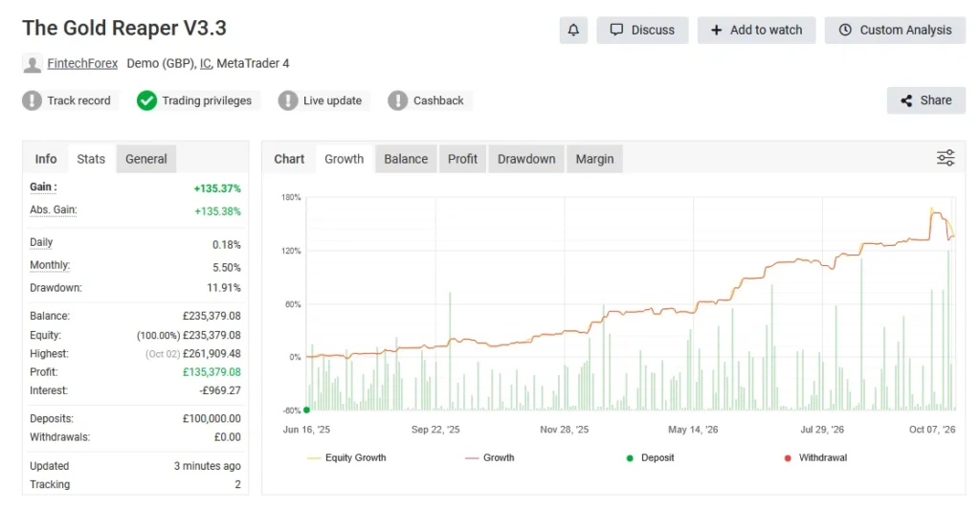
Task: Select the Drawdown chart tab
Action: click(x=526, y=159)
